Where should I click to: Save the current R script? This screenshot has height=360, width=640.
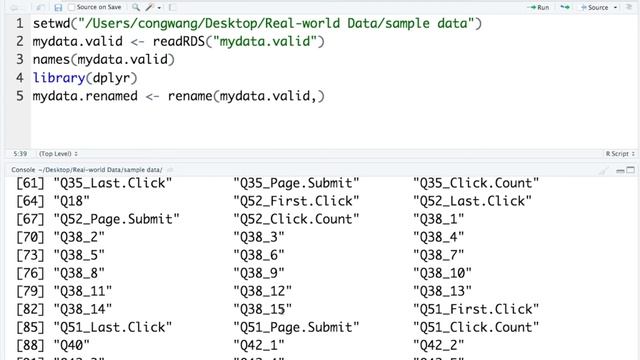(x=58, y=7)
